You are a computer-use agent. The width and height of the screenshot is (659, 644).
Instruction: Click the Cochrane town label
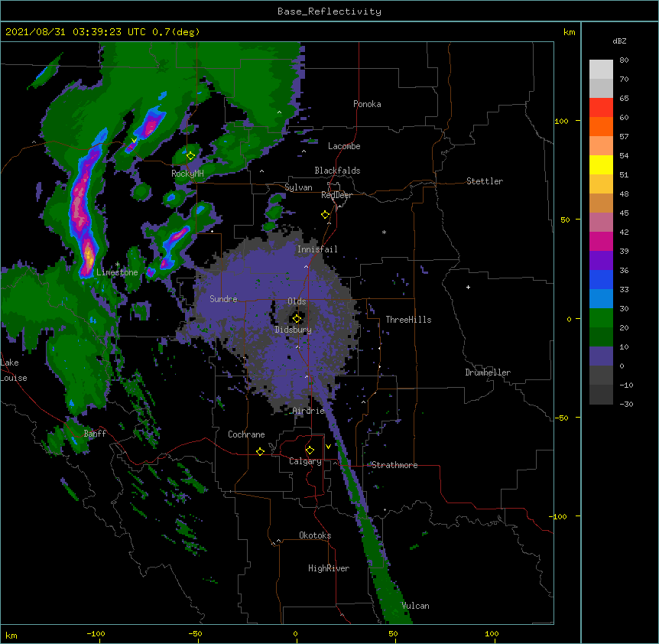246,434
